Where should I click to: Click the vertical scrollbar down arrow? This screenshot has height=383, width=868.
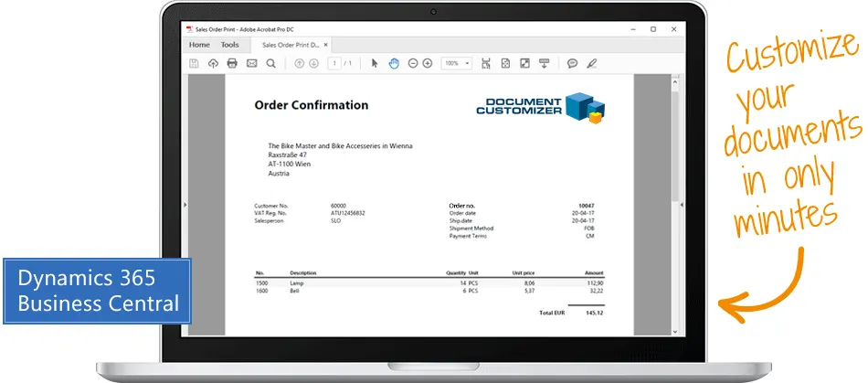tap(675, 331)
